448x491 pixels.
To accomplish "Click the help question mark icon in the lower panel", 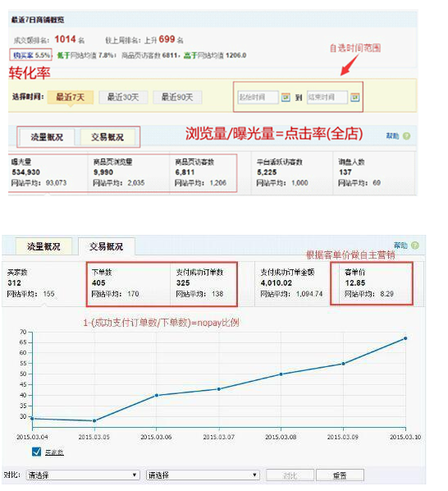I will pyautogui.click(x=415, y=245).
